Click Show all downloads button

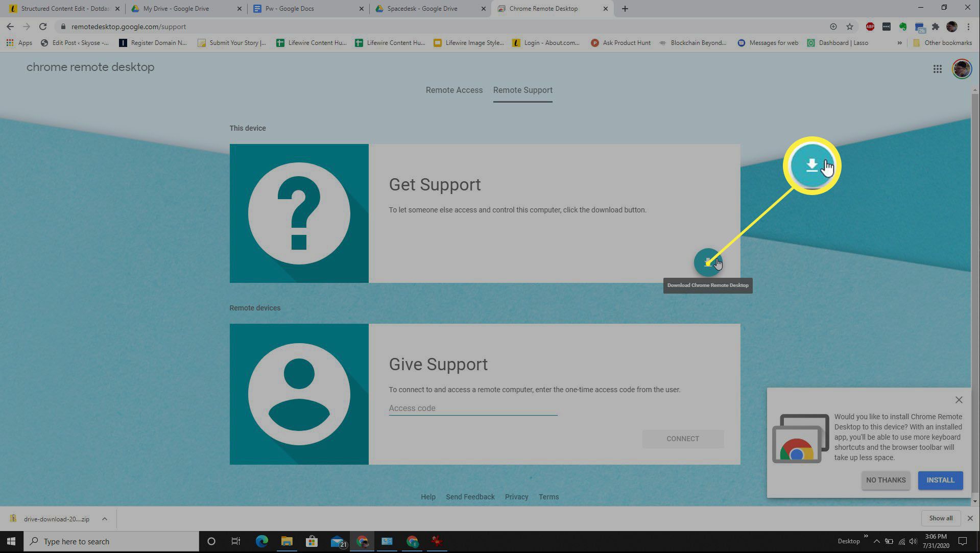941,518
